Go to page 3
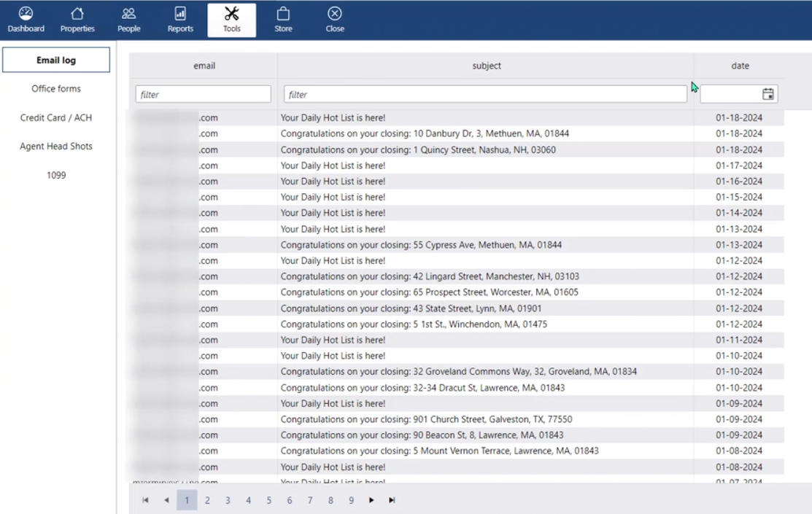812x514 pixels. [228, 500]
